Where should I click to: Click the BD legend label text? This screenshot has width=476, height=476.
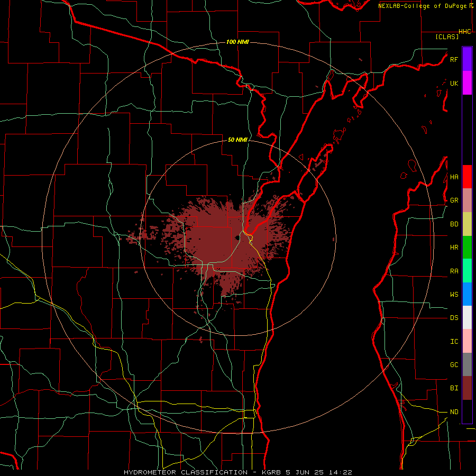pos(454,224)
